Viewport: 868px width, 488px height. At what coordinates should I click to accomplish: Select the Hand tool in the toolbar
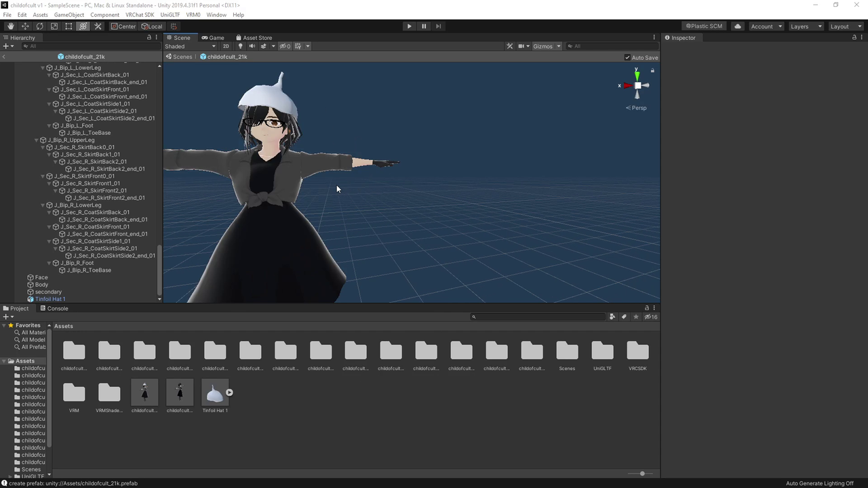pyautogui.click(x=11, y=26)
